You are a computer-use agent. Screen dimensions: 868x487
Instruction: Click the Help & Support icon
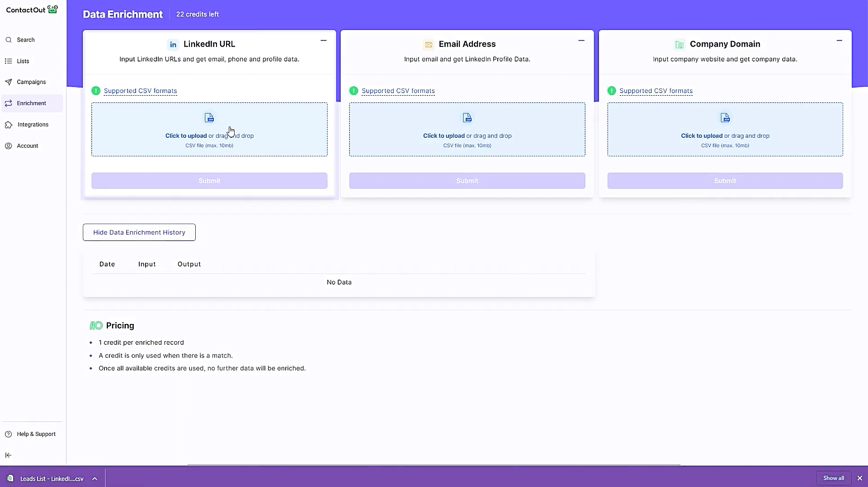(8, 434)
